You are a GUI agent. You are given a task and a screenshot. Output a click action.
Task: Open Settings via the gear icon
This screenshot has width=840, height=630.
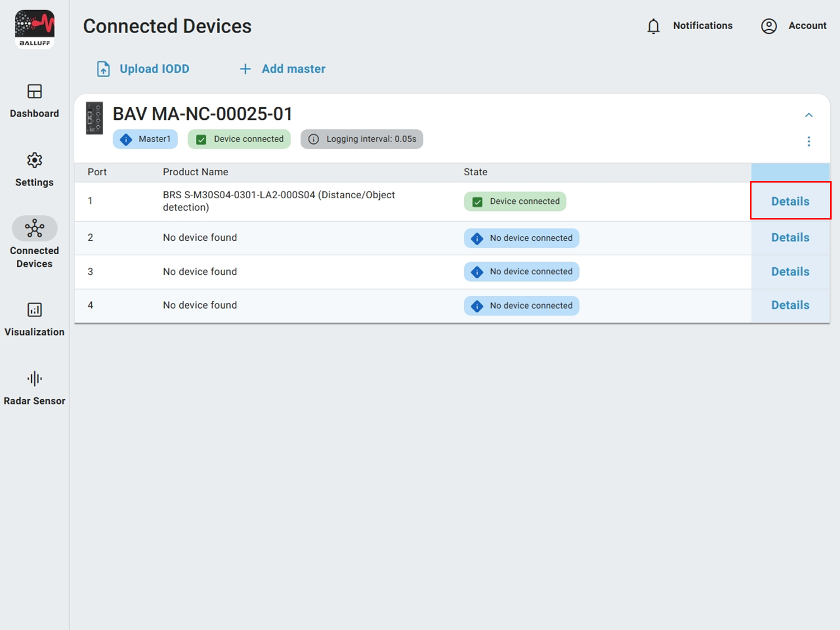pos(35,161)
